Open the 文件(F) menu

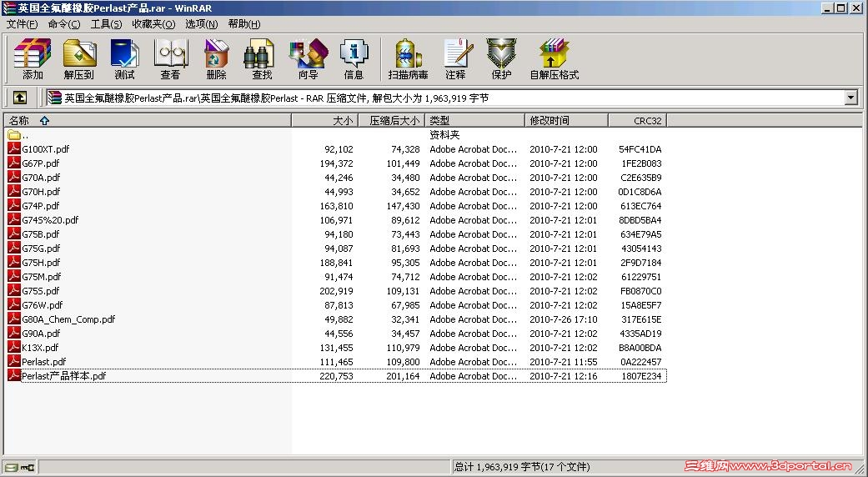click(x=23, y=24)
